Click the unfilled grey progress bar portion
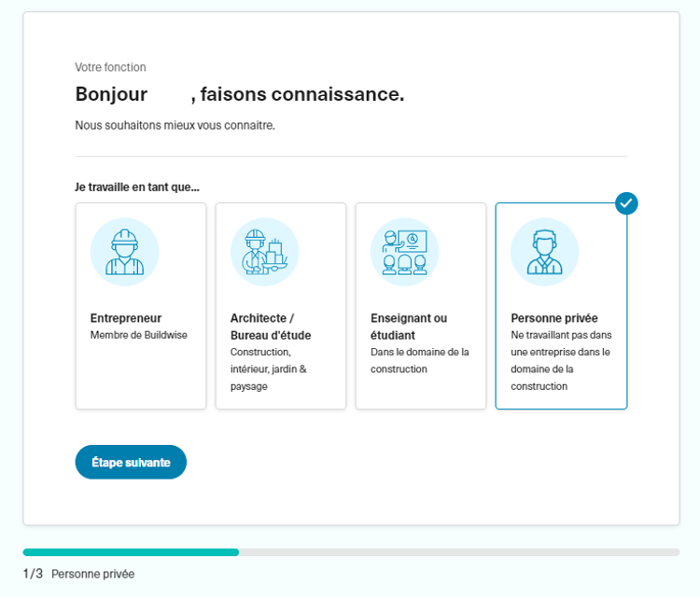This screenshot has width=700, height=597. click(457, 552)
